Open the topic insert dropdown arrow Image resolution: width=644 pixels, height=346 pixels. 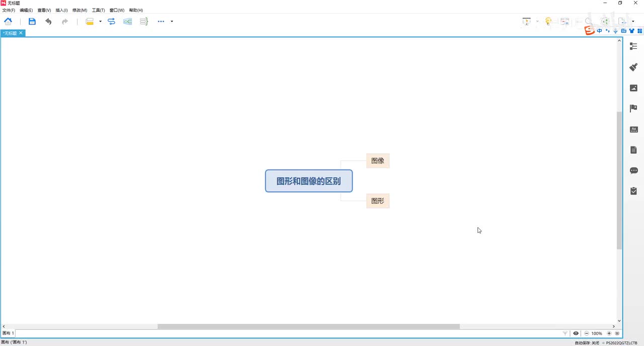[100, 21]
